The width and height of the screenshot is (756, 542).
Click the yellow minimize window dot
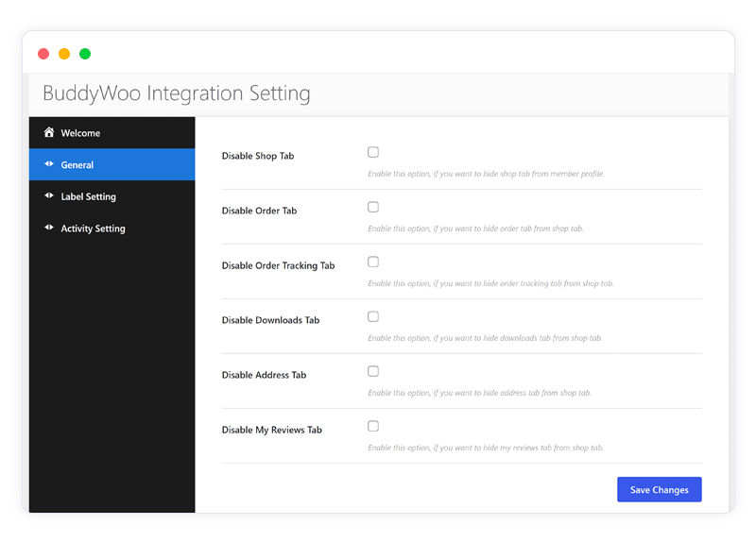pos(64,54)
